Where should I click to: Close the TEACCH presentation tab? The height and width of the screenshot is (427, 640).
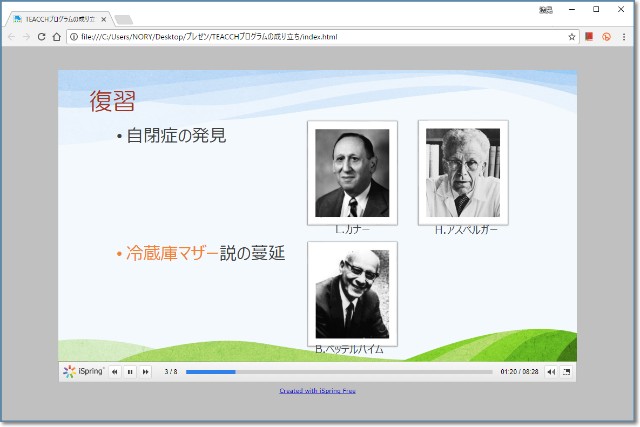point(104,19)
